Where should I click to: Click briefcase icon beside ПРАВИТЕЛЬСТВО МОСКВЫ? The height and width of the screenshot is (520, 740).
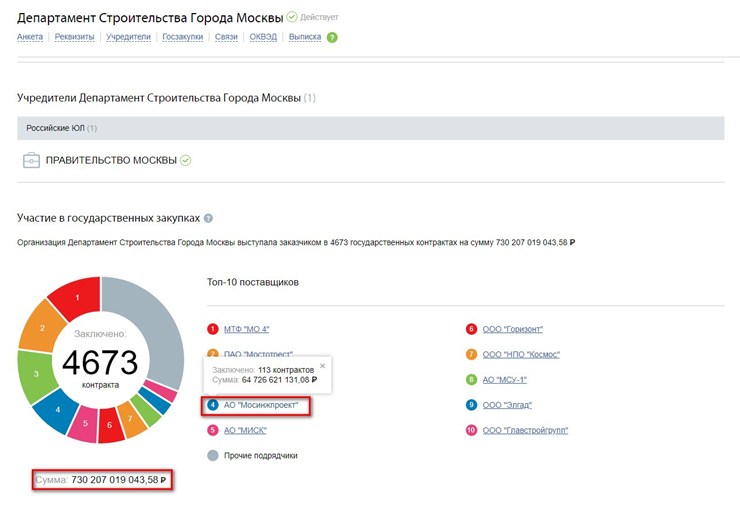point(31,160)
